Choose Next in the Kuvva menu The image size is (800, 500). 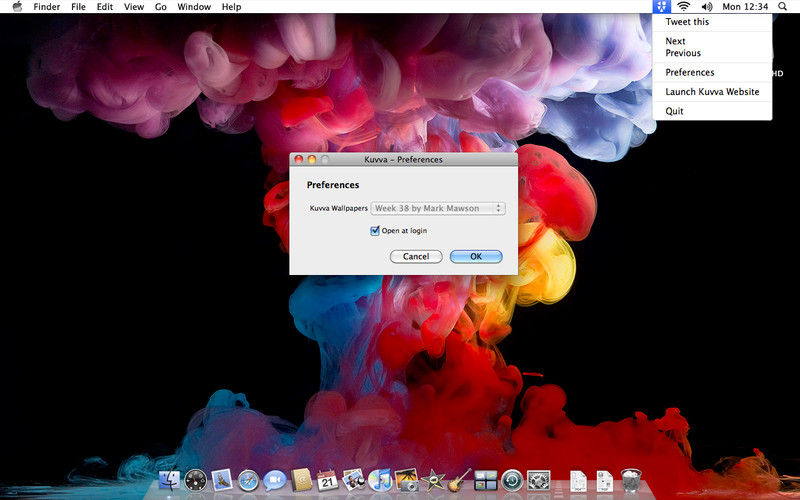[712, 41]
